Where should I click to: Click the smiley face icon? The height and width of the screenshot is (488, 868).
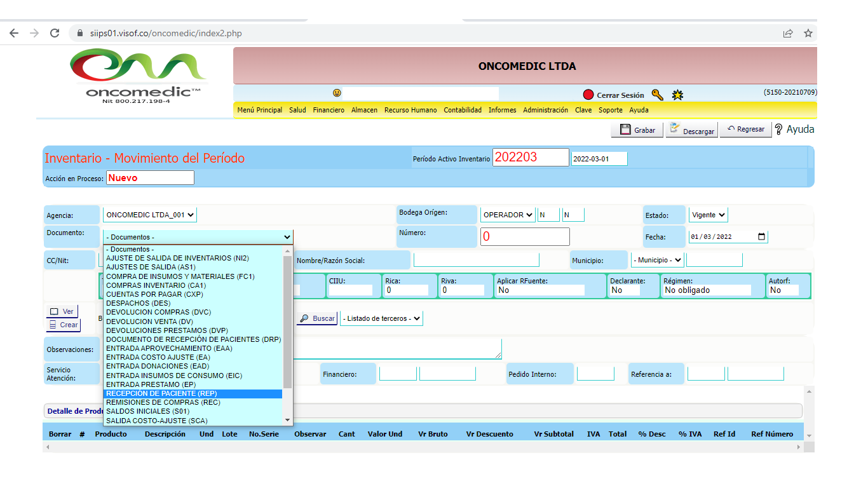[337, 93]
